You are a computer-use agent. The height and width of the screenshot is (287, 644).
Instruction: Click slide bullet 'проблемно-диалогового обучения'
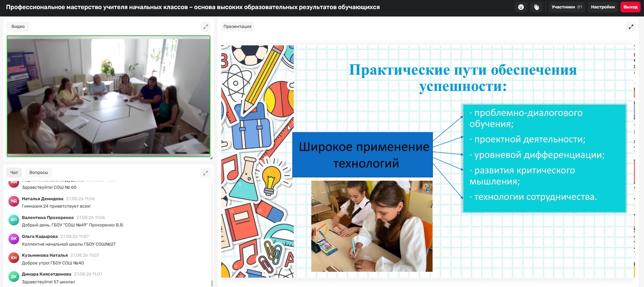526,118
